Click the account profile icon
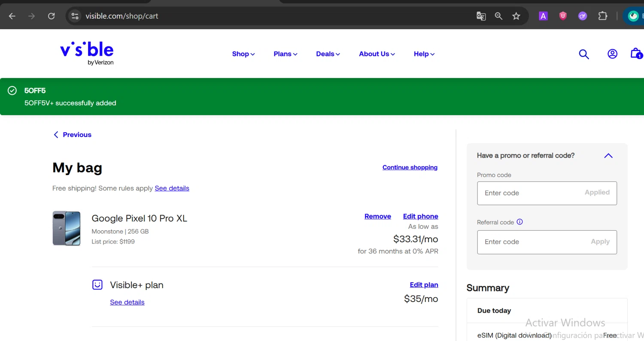644x341 pixels. click(x=612, y=54)
